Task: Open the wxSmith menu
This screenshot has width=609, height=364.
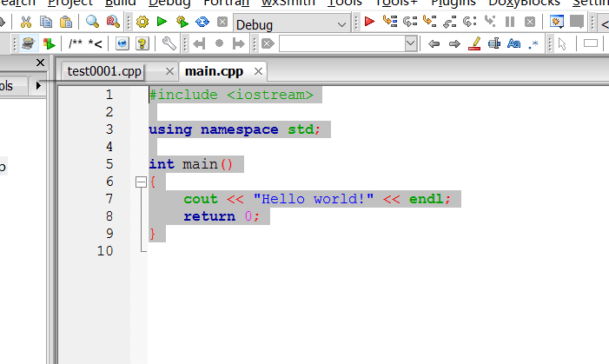Action: tap(288, 3)
